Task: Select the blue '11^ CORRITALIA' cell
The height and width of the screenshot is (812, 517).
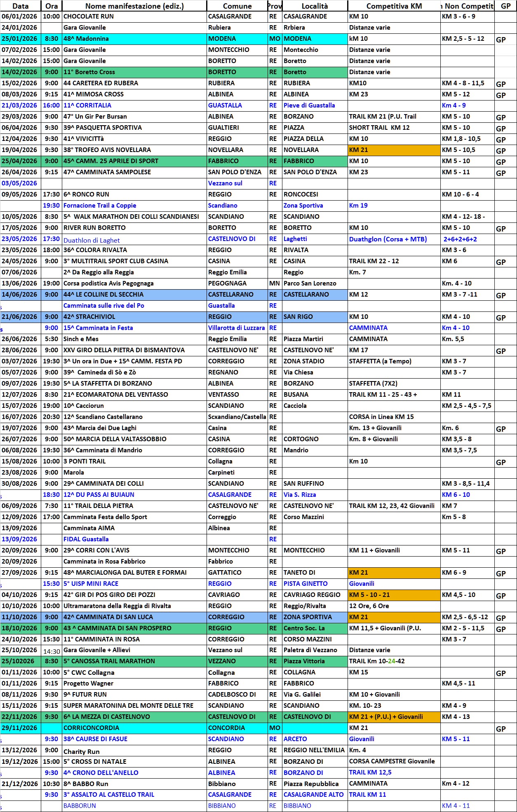Action: pos(134,105)
